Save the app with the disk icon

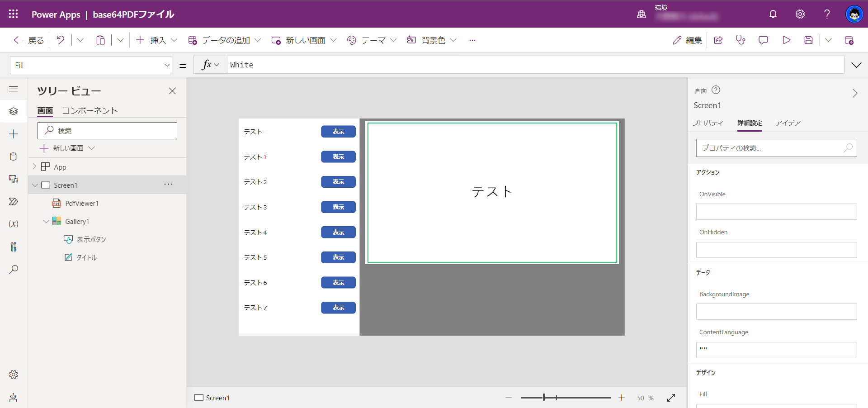(809, 40)
